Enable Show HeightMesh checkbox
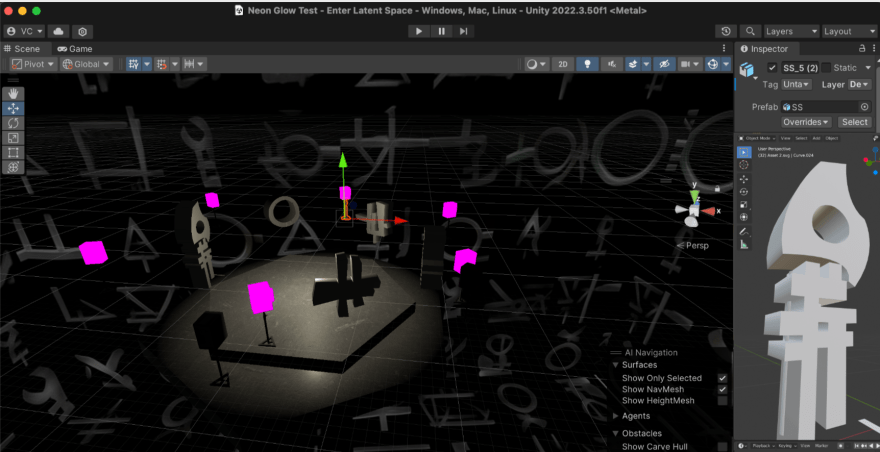This screenshot has width=880, height=452. pos(722,400)
